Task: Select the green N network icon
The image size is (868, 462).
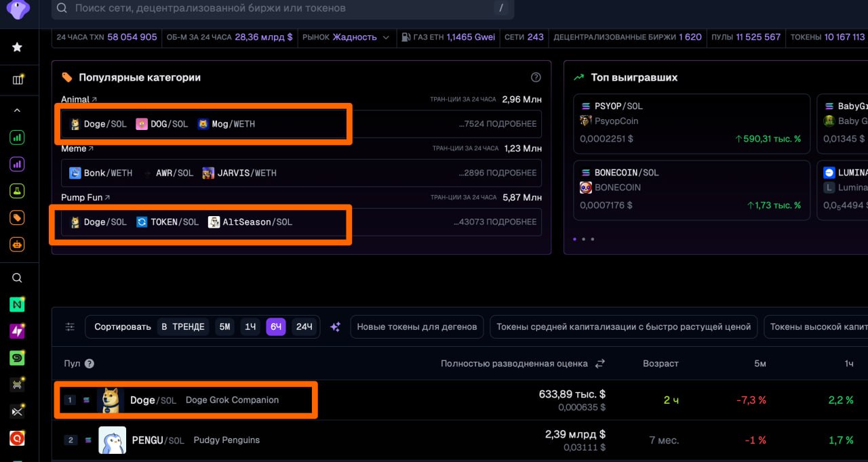Action: [x=18, y=305]
